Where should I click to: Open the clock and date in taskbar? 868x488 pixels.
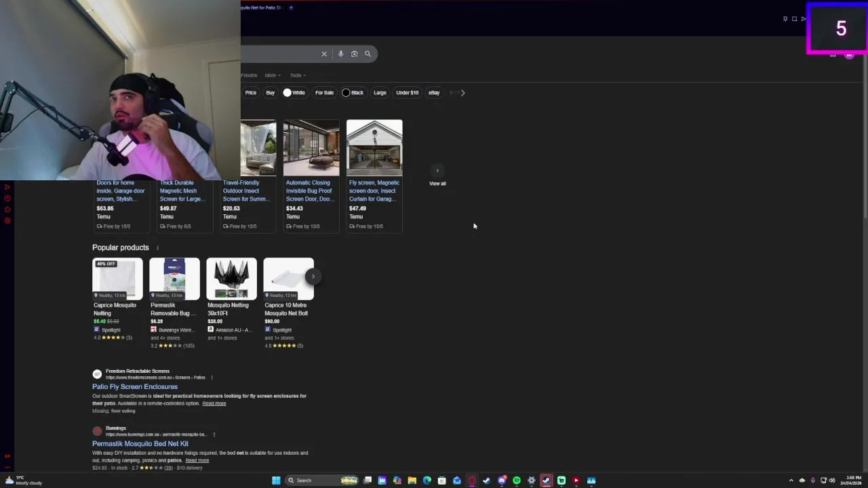click(851, 481)
